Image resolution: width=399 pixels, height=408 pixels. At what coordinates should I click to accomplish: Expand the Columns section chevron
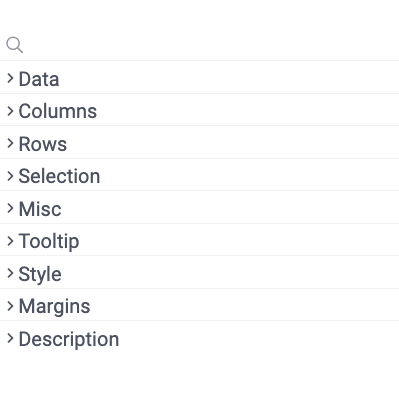[x=10, y=111]
